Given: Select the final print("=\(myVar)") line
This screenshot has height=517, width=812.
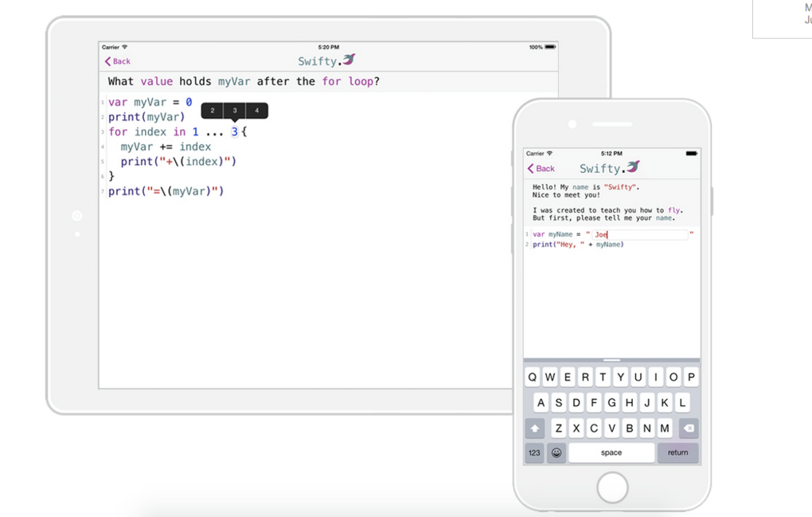Looking at the screenshot, I should pos(166,191).
